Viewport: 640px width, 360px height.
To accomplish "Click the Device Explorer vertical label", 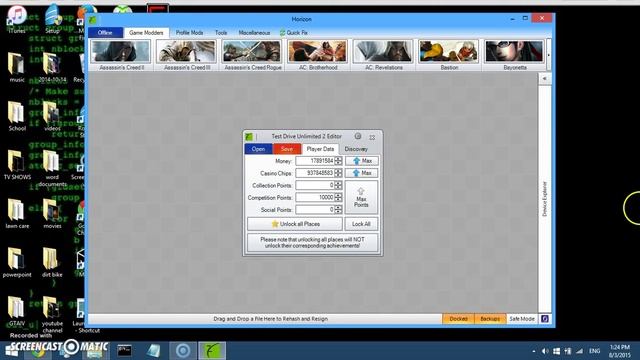I will (544, 199).
